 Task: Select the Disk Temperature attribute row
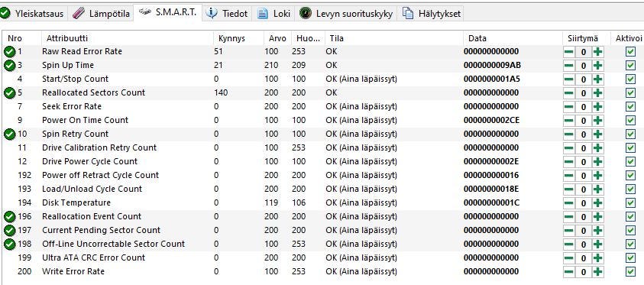[322, 203]
